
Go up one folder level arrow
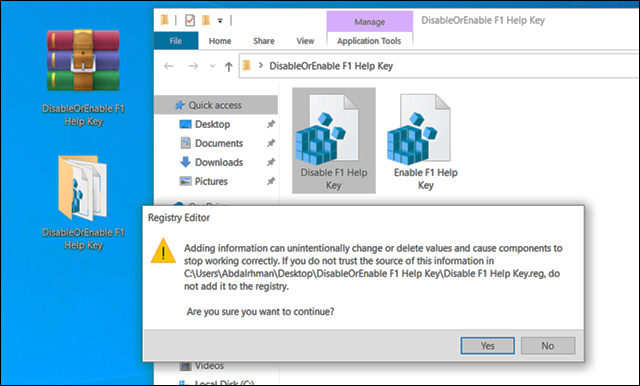229,67
